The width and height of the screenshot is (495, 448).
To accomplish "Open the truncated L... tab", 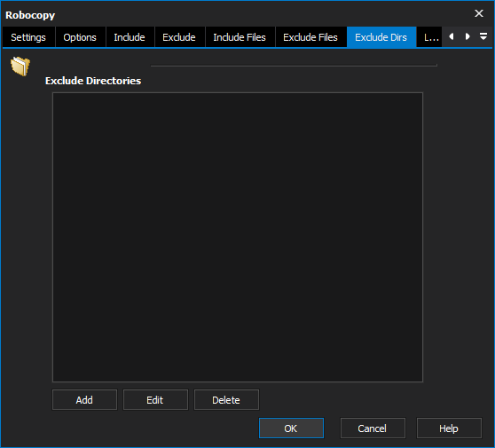I will click(x=429, y=37).
